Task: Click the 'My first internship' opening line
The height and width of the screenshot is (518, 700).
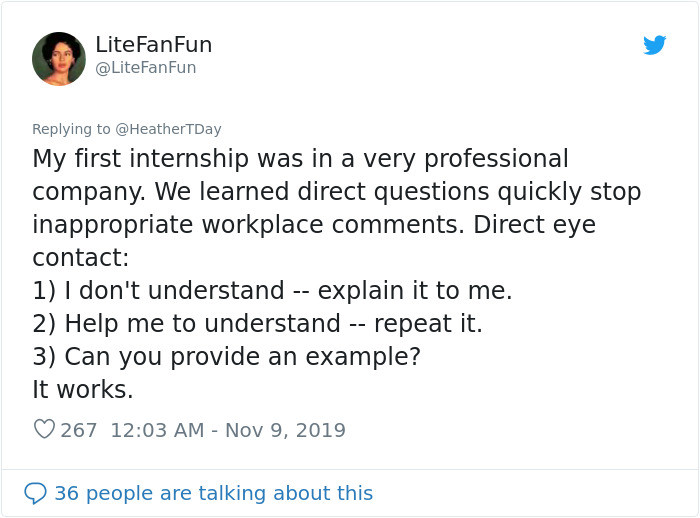Action: tap(300, 159)
